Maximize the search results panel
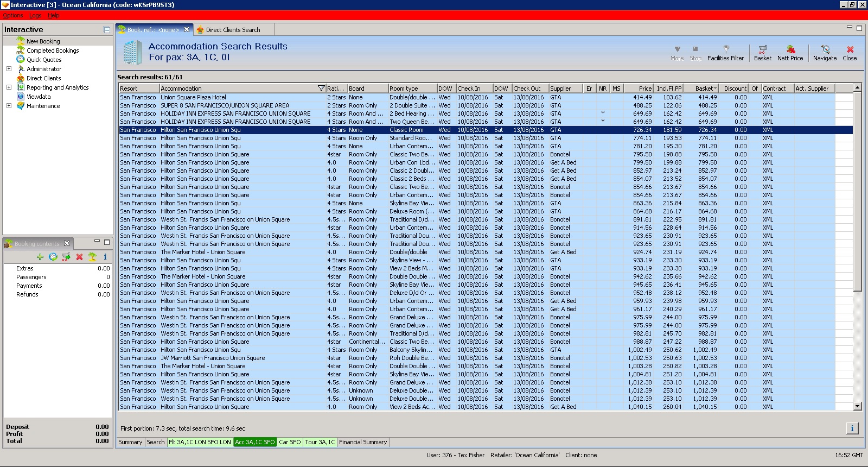Screen dimensions: 868x467 859,29
